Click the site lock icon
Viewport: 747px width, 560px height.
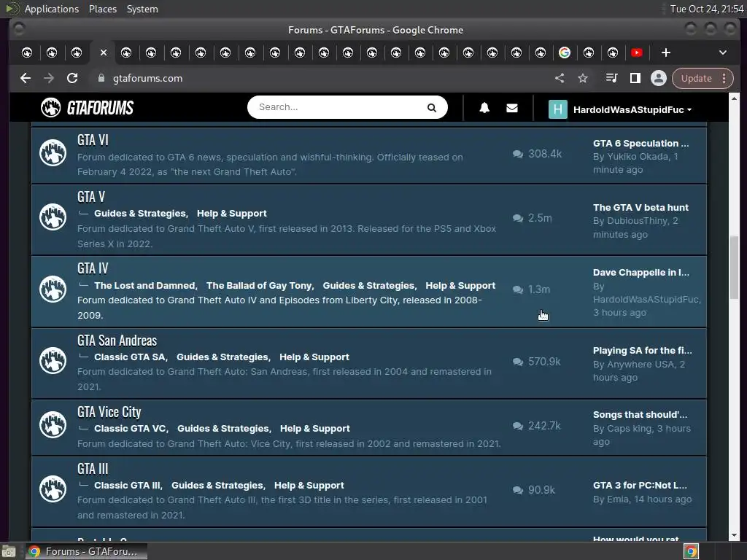(x=101, y=77)
